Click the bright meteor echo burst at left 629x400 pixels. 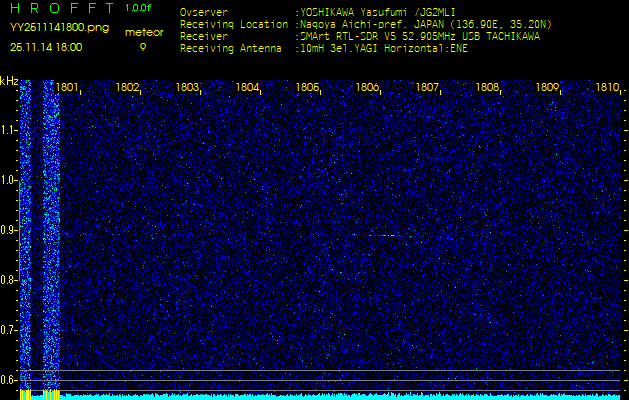pyautogui.click(x=51, y=230)
